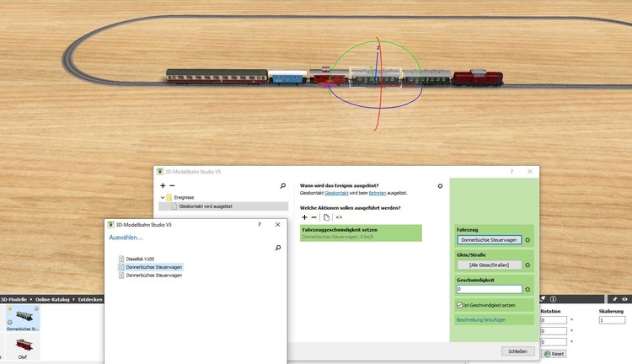Click the brush icon in the properties panel bar
The image size is (632, 364).
(543, 299)
